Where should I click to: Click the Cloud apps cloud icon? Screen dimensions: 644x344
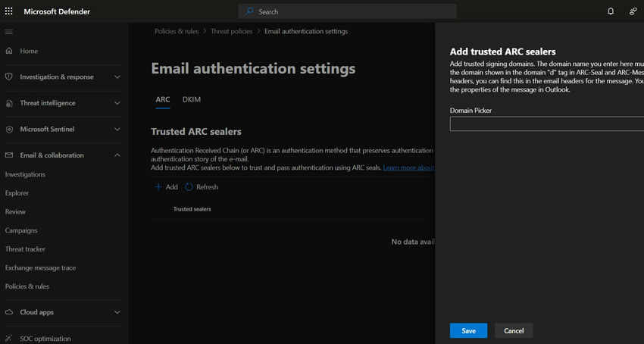(x=9, y=312)
